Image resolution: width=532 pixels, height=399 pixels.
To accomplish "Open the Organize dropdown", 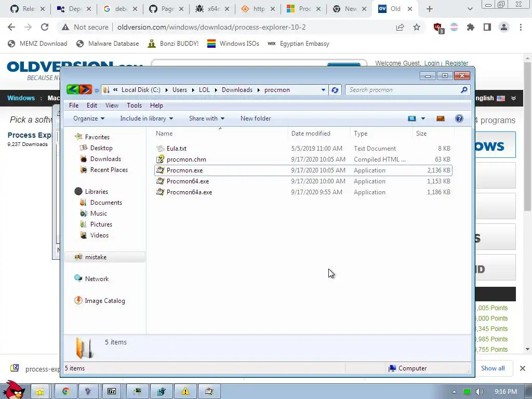I will [89, 118].
